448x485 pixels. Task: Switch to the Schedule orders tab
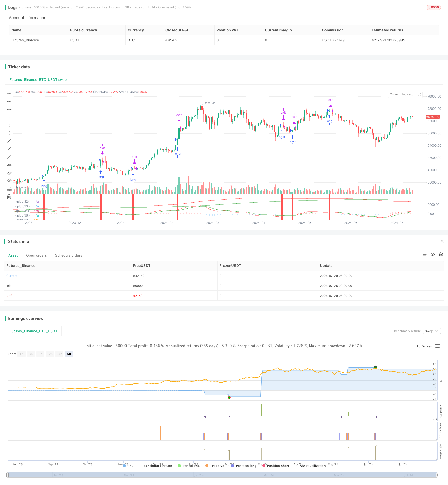(69, 255)
